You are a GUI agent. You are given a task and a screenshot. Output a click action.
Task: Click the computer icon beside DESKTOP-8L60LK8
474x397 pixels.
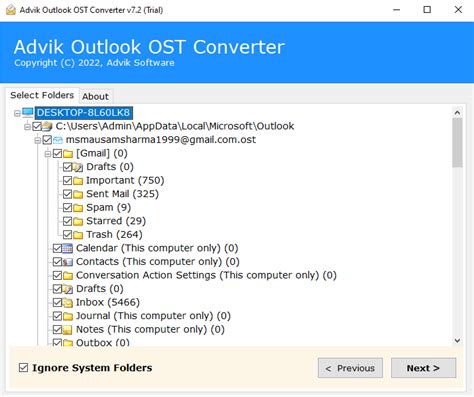click(28, 113)
